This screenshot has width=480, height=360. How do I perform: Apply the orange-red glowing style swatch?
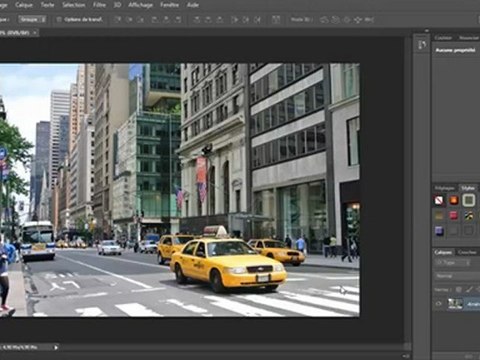[454, 200]
